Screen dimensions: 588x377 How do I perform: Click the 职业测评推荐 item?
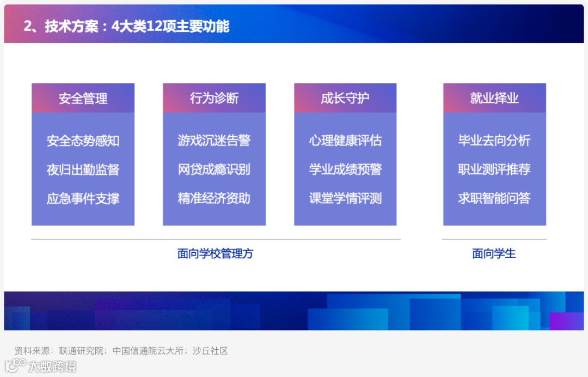coord(494,169)
